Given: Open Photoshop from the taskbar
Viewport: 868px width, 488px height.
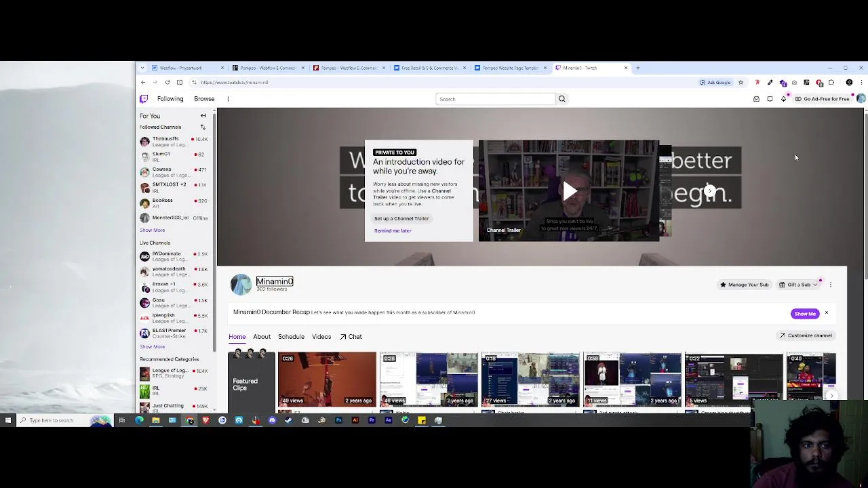Looking at the screenshot, I should pos(338,420).
